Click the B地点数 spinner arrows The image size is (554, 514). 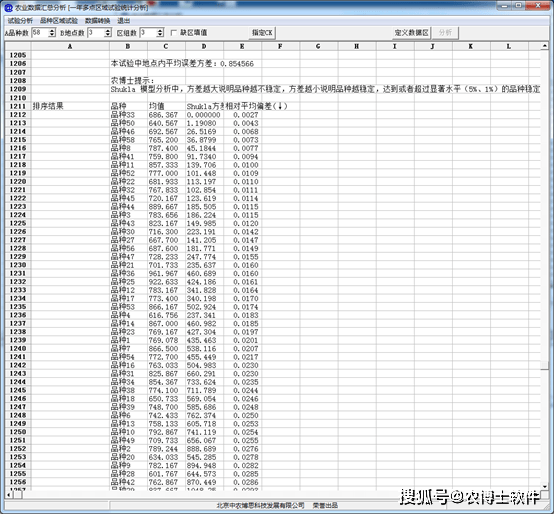pos(108,33)
